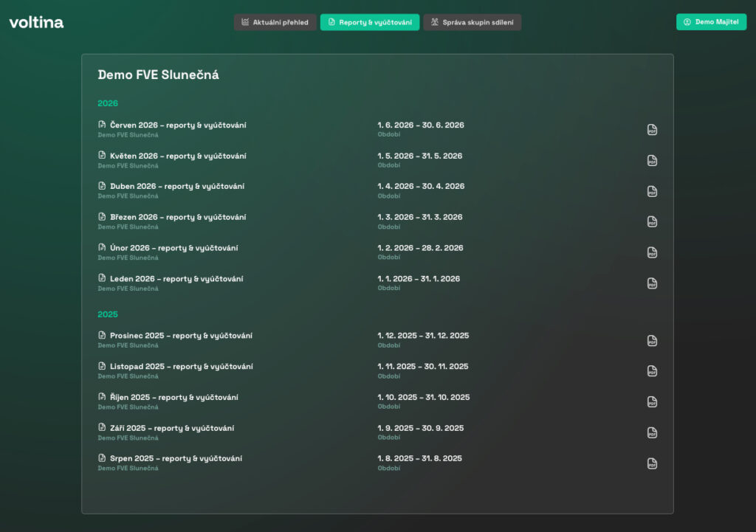
Task: Click the Demo FVE Slunečná heading
Action: pyautogui.click(x=158, y=75)
